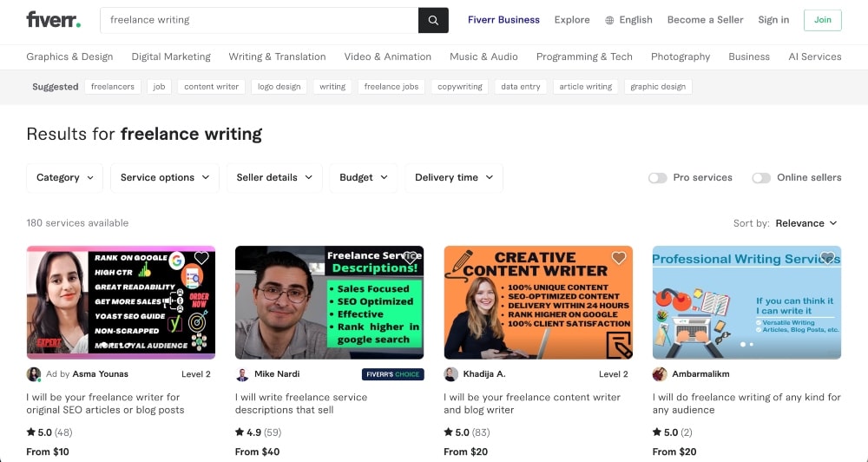Screen dimensions: 868x462
Task: Click the Join button
Action: pyautogui.click(x=822, y=20)
